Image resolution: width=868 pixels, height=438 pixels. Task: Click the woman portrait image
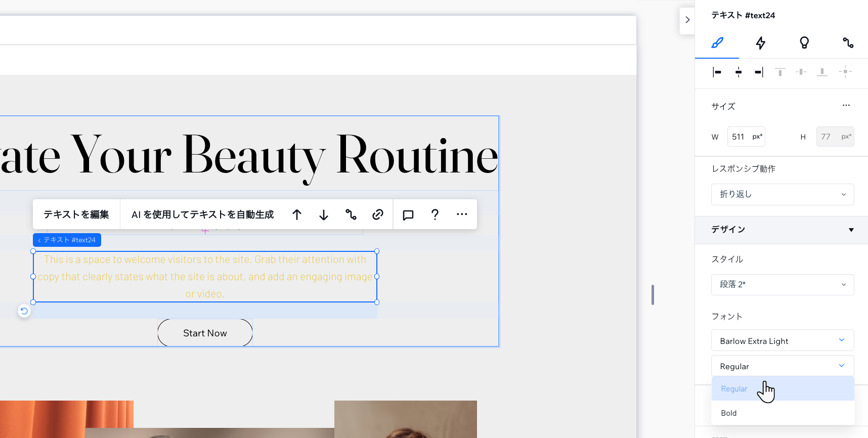tap(406, 419)
